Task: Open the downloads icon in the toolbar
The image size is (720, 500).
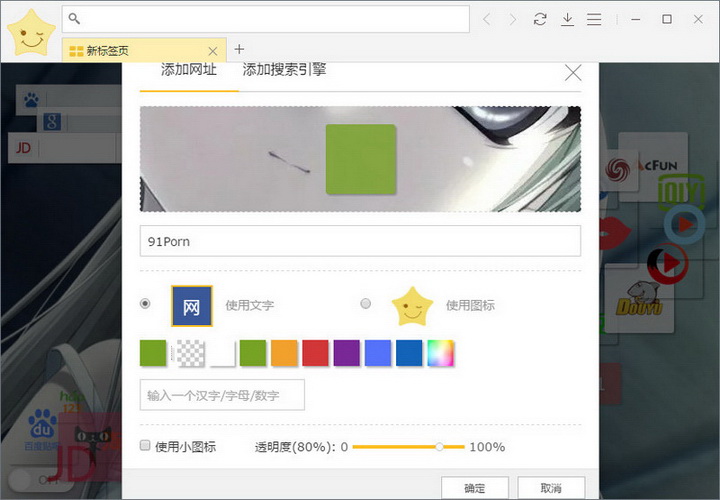Action: [568, 19]
